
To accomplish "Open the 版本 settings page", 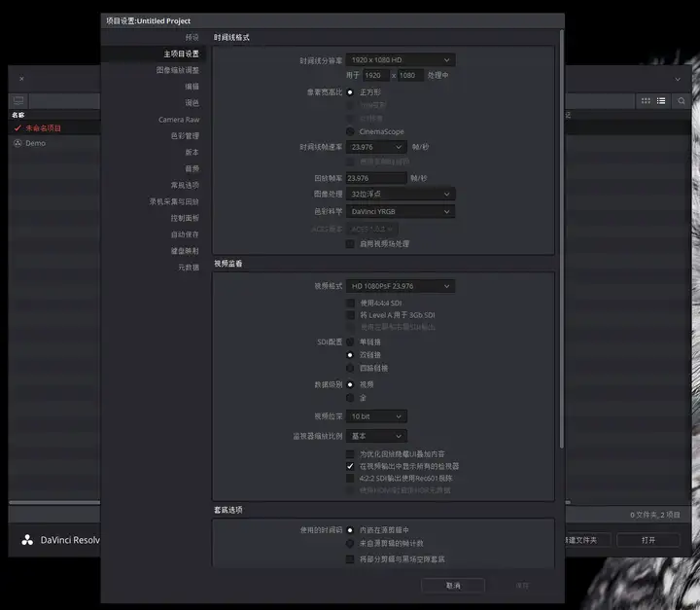I will pyautogui.click(x=192, y=152).
